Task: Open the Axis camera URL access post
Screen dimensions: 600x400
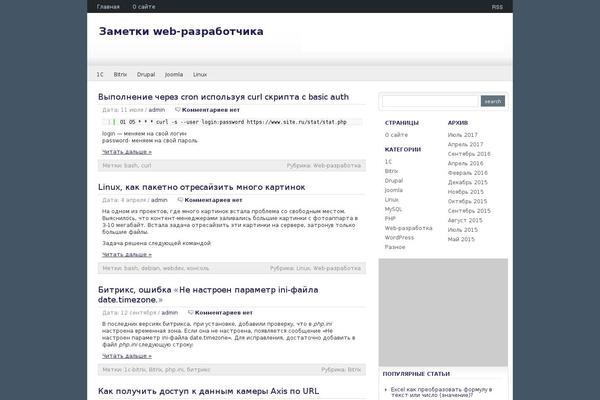Action: click(x=209, y=391)
